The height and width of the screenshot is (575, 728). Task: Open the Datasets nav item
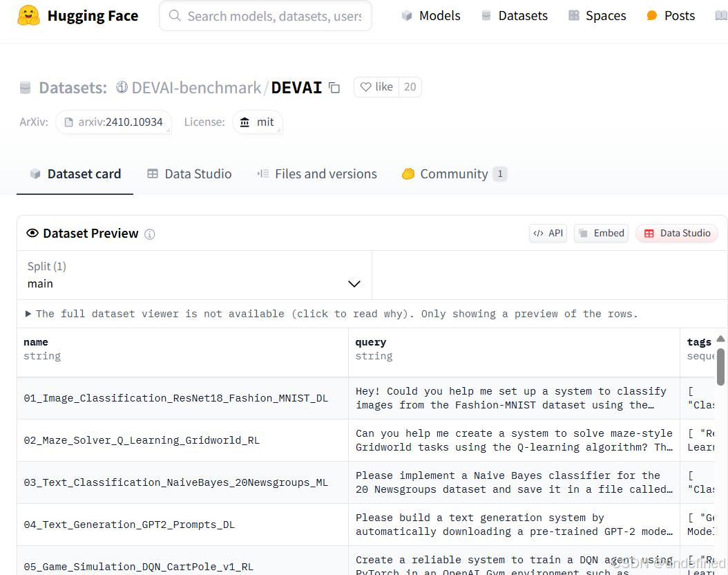pyautogui.click(x=515, y=16)
